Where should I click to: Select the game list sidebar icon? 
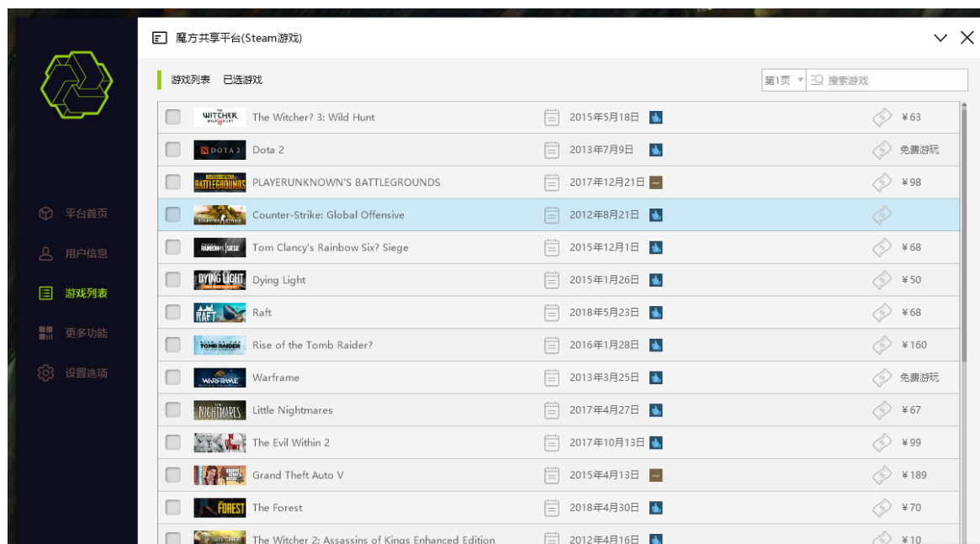tap(45, 293)
